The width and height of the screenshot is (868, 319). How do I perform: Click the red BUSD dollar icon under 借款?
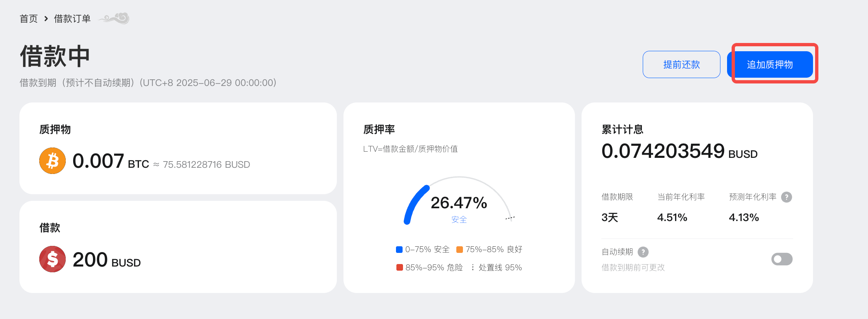click(x=52, y=259)
